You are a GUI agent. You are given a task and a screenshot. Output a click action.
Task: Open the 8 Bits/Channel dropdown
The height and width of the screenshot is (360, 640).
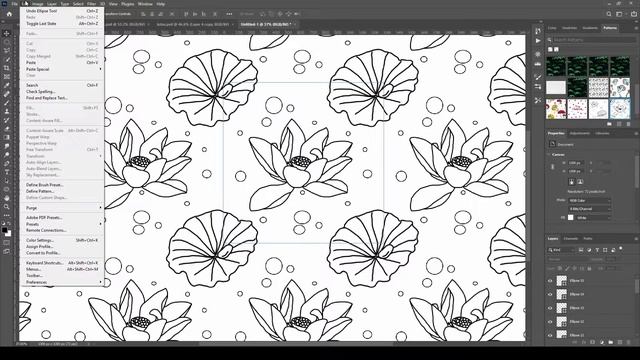tap(590, 209)
